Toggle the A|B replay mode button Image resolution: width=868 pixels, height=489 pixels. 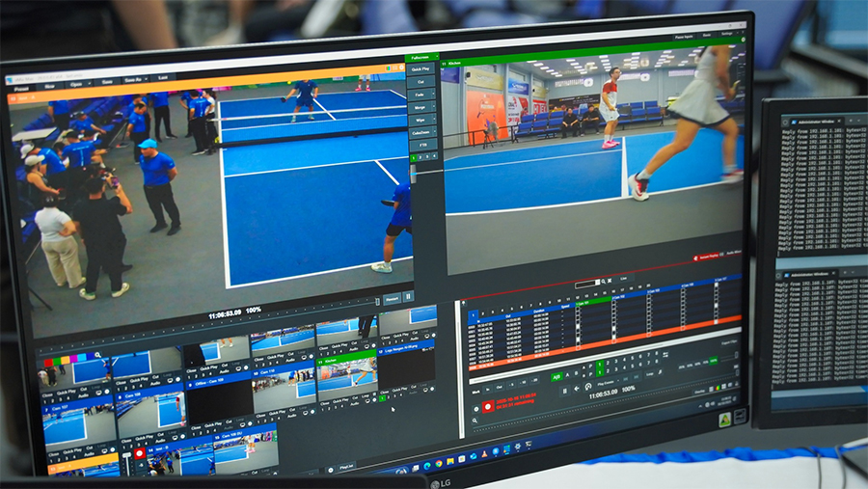click(x=556, y=376)
